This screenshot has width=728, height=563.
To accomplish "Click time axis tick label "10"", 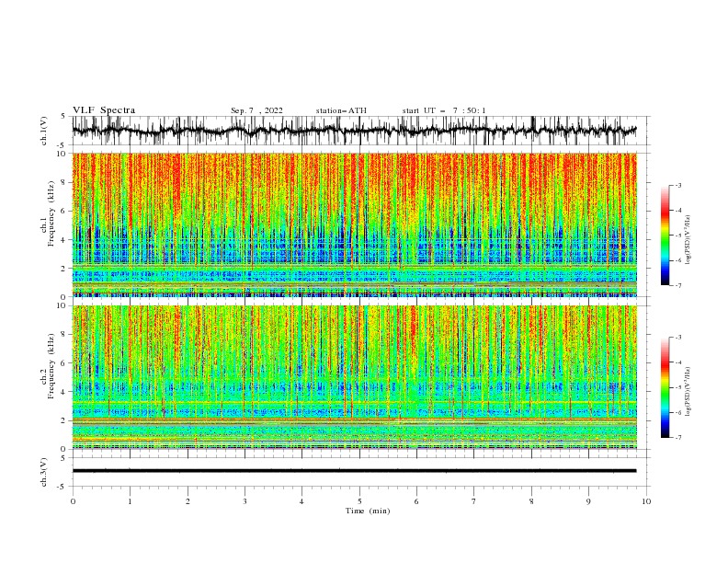I will tap(646, 501).
